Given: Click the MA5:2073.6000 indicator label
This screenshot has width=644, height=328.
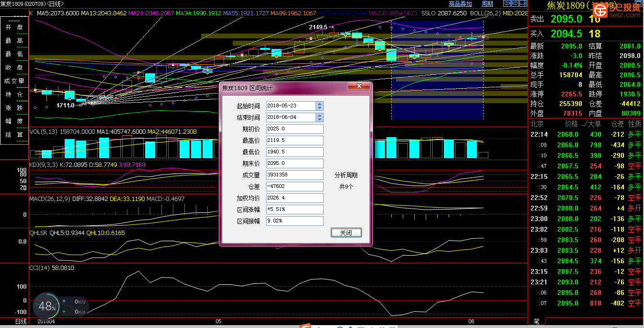Looking at the screenshot, I should click(x=58, y=13).
